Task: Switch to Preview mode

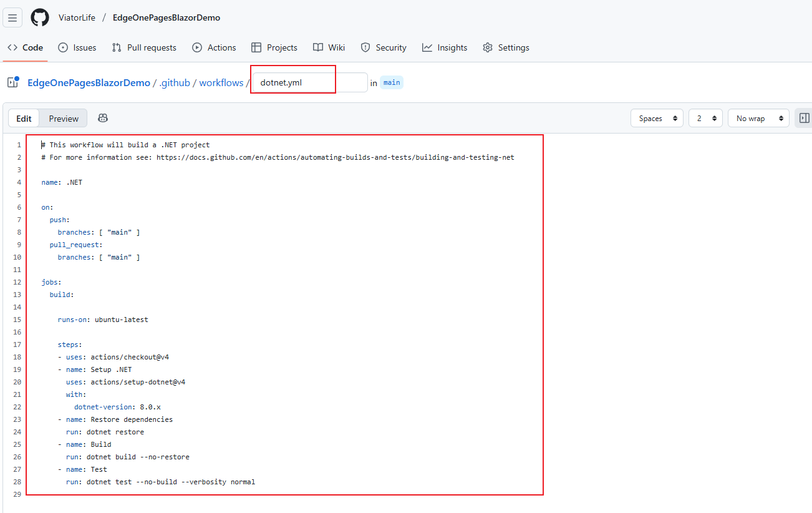Action: [x=64, y=119]
